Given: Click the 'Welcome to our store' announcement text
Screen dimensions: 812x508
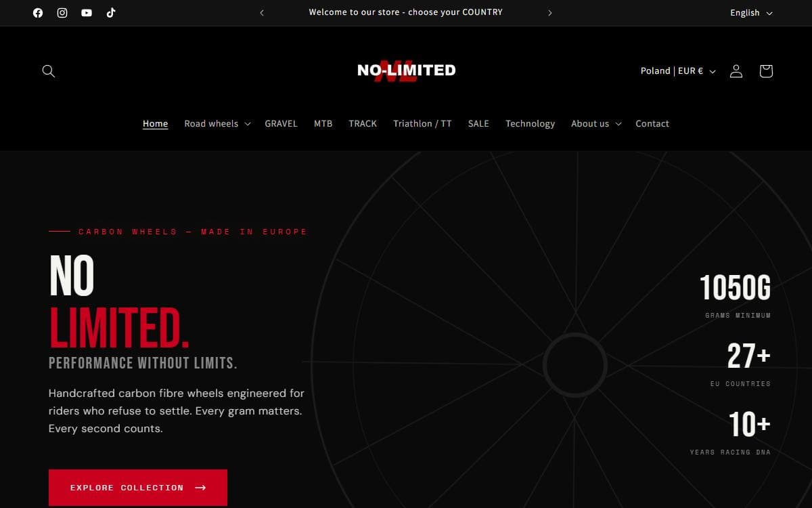Looking at the screenshot, I should click(x=406, y=13).
